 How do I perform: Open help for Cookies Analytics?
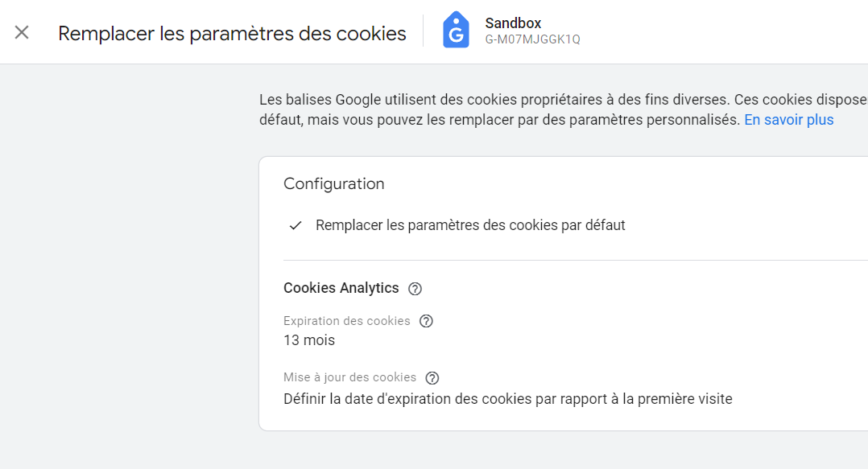pos(415,289)
